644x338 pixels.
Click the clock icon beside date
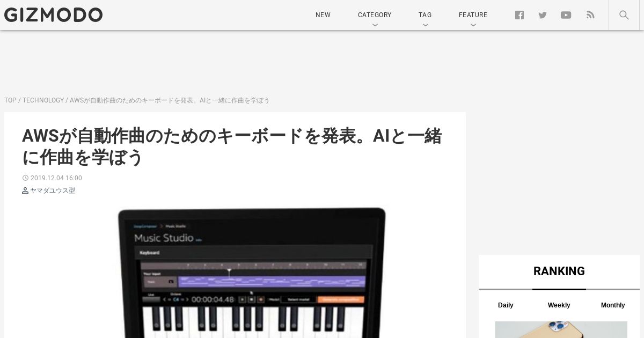pos(25,178)
